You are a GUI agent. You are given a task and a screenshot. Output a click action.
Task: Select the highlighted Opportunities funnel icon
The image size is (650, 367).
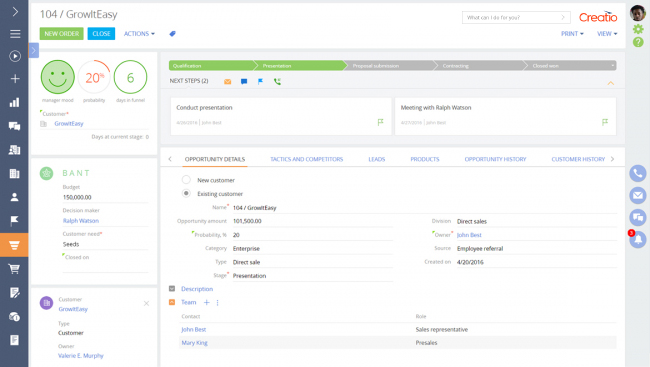tap(14, 245)
